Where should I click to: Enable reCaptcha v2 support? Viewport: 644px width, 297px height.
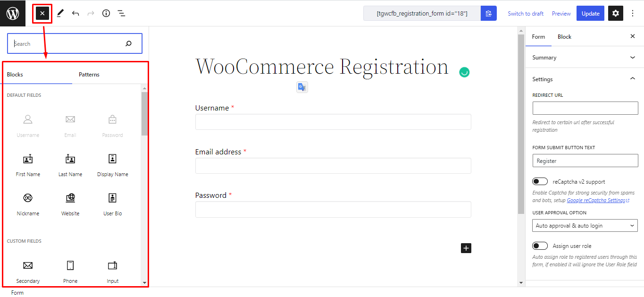pos(540,181)
